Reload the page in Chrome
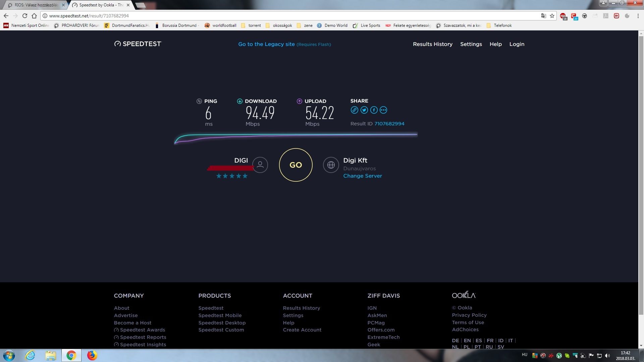The height and width of the screenshot is (362, 644). coord(24,16)
